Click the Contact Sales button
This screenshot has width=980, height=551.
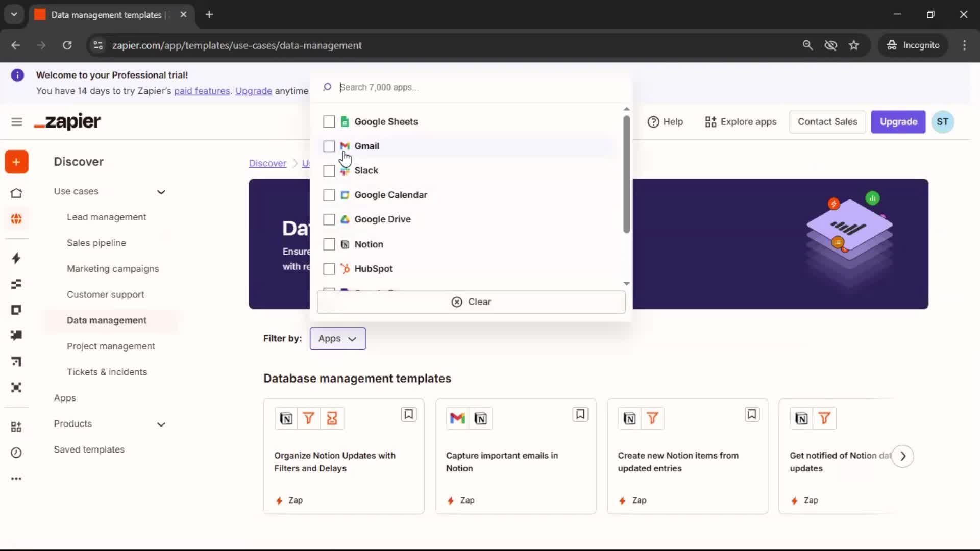827,122
